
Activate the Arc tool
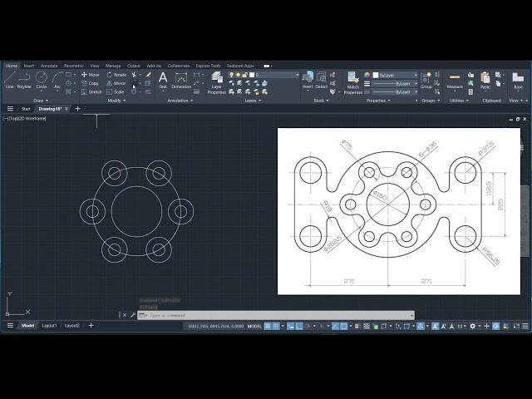pos(57,80)
